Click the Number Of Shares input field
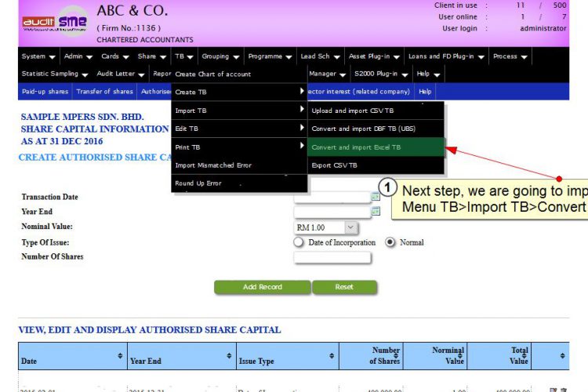The height and width of the screenshot is (392, 588). [x=332, y=257]
